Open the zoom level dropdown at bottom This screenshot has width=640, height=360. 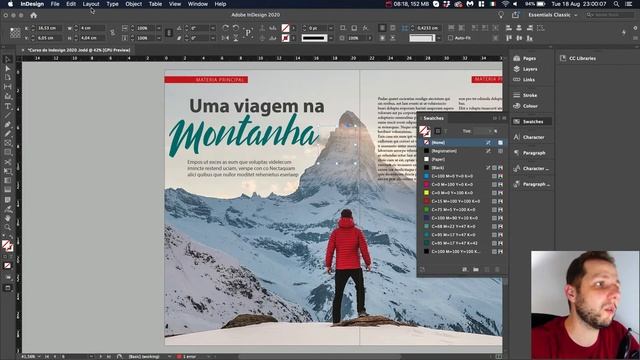39,357
